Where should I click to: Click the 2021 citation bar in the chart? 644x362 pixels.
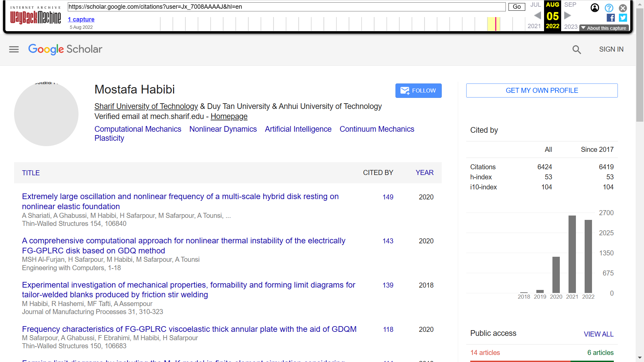click(572, 254)
